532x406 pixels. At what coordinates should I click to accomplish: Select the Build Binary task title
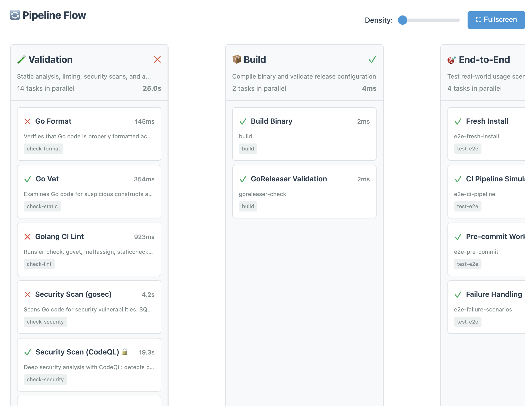click(272, 121)
